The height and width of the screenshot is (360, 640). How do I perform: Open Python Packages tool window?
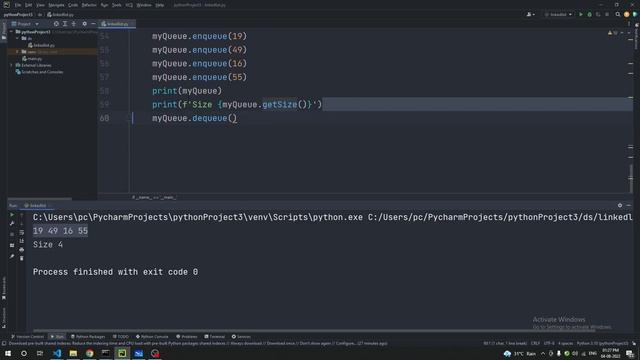pos(88,337)
